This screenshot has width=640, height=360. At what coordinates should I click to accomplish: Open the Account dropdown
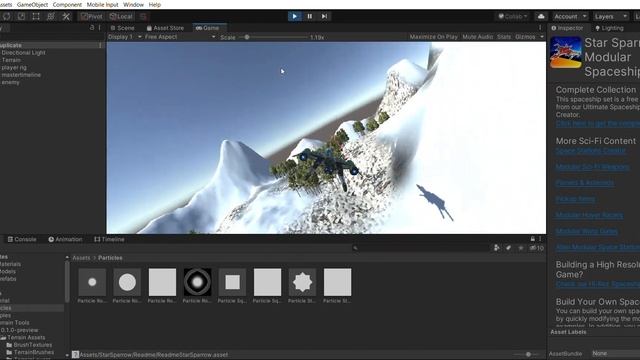570,16
